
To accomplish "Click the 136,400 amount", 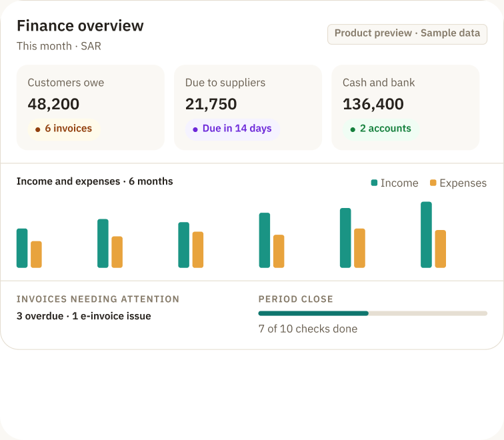I will pos(373,104).
